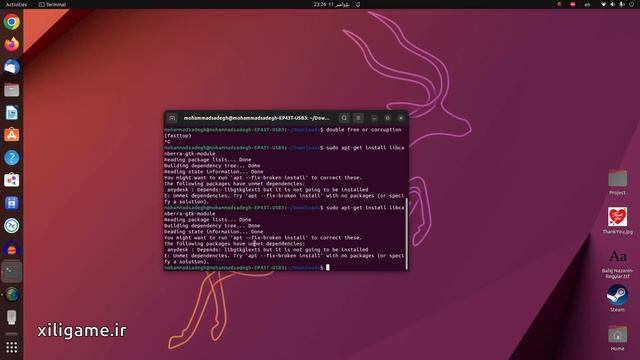This screenshot has width=640, height=360.
Task: Click the terminal cursor at the last prompt
Action: pos(327,267)
